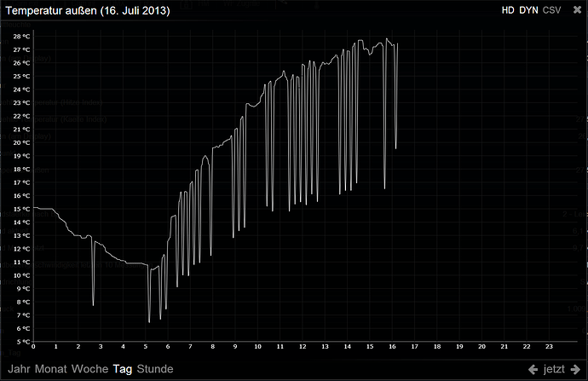The width and height of the screenshot is (588, 381).
Task: Switch chart range to Jahr
Action: (x=19, y=369)
